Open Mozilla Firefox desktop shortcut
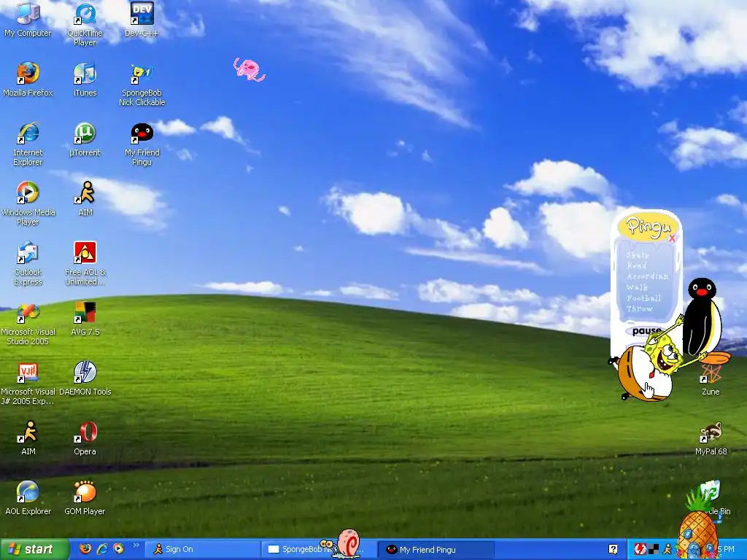747x560 pixels. pos(28,79)
